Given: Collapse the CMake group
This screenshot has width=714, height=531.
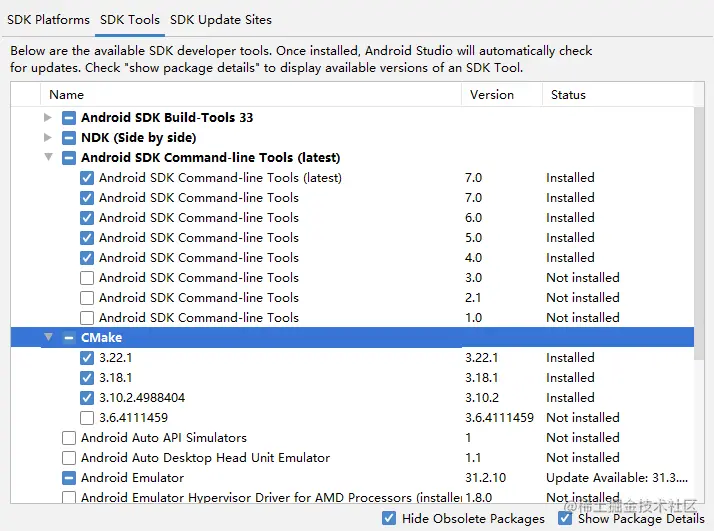Looking at the screenshot, I should pos(48,337).
